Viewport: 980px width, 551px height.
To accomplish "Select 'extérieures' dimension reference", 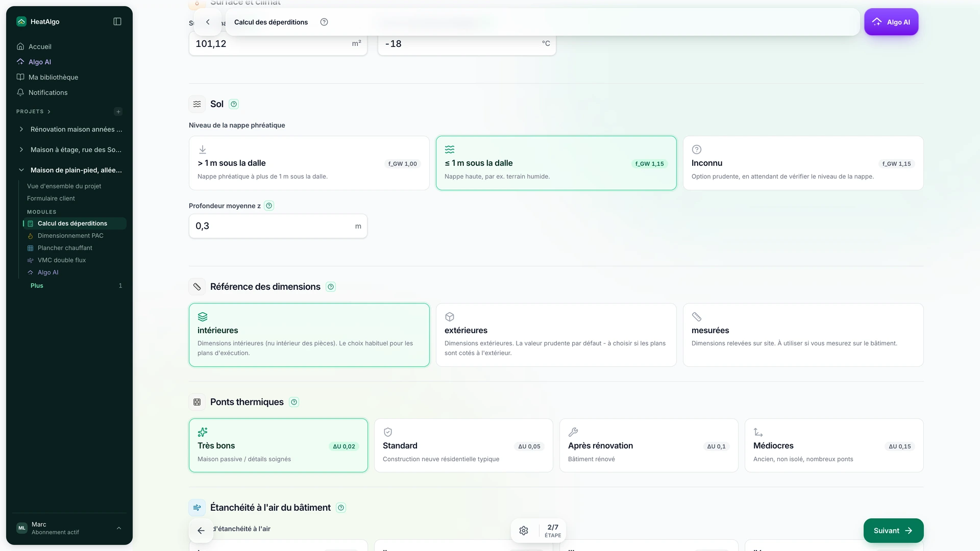I will [556, 335].
